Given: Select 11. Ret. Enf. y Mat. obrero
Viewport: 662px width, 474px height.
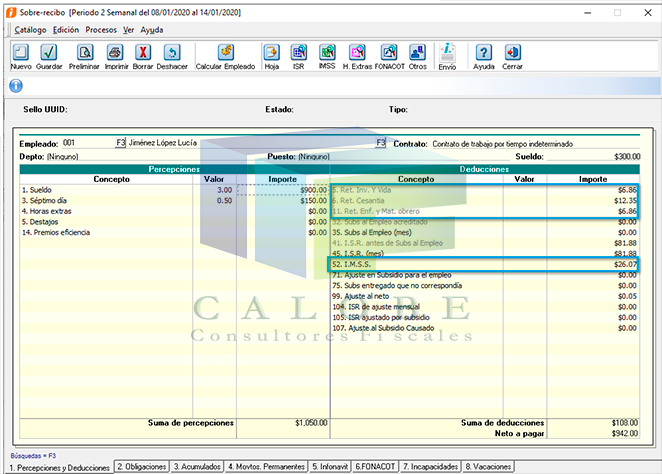Looking at the screenshot, I should pyautogui.click(x=485, y=211).
